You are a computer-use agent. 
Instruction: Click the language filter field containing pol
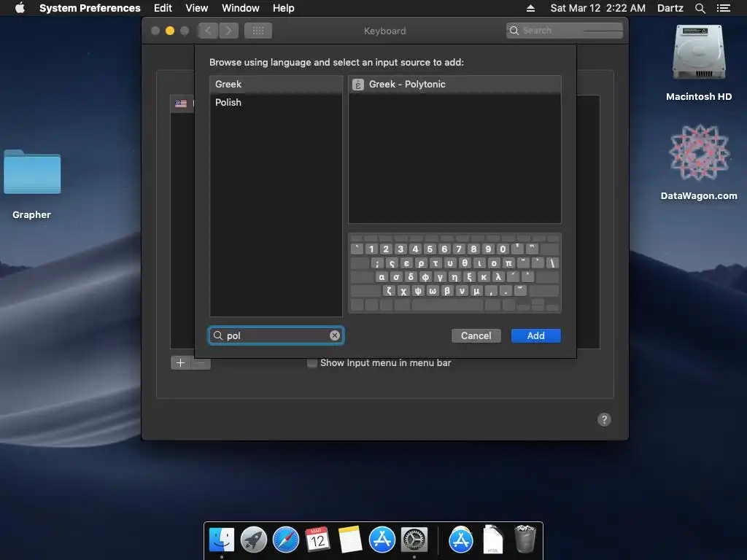[x=276, y=335]
